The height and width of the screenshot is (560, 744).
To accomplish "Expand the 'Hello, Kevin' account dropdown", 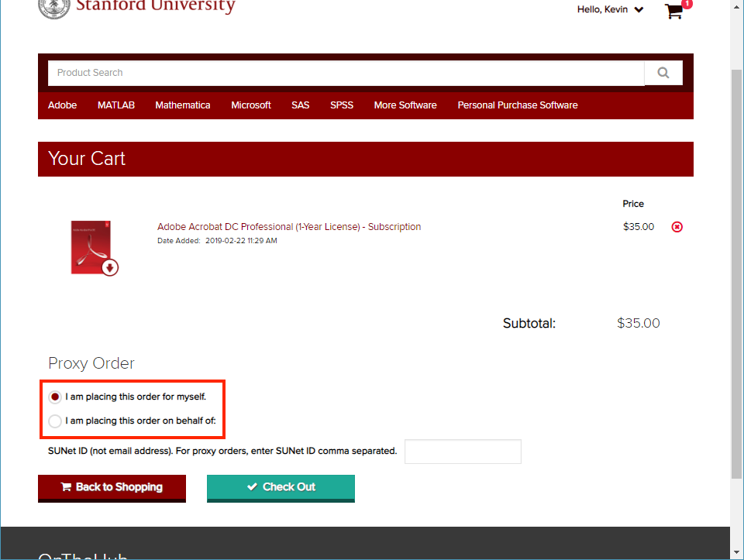I will click(x=610, y=10).
